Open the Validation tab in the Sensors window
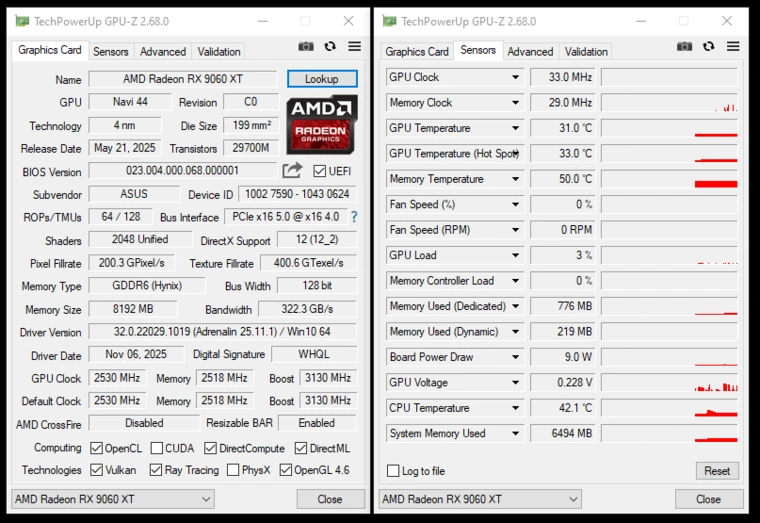Screen dimensions: 760x523 click(586, 51)
